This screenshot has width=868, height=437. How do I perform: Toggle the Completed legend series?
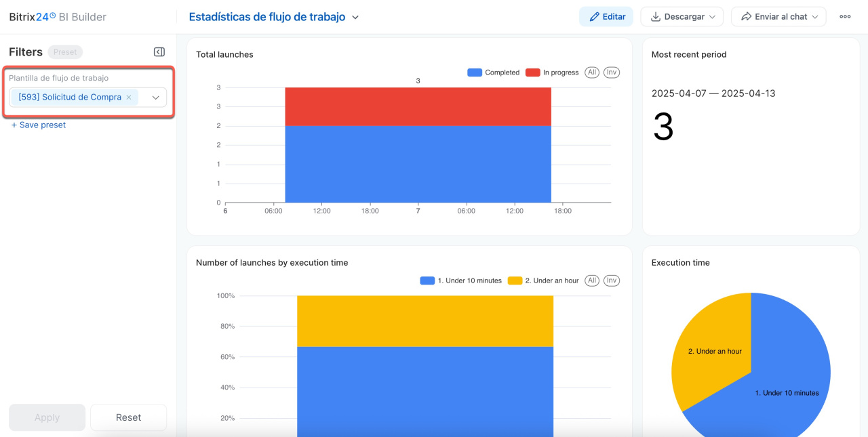[x=494, y=72]
